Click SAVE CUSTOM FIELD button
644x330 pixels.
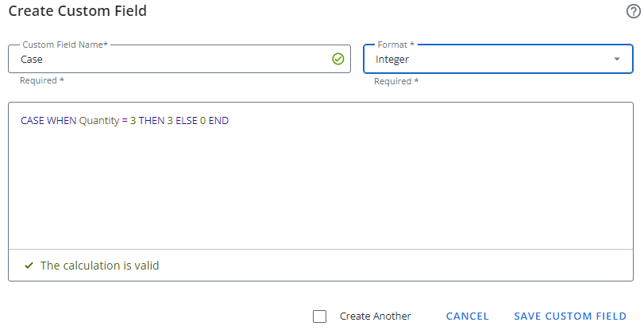click(570, 316)
